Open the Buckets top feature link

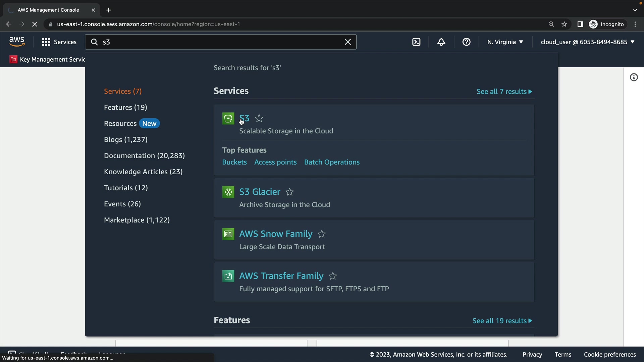pyautogui.click(x=234, y=162)
